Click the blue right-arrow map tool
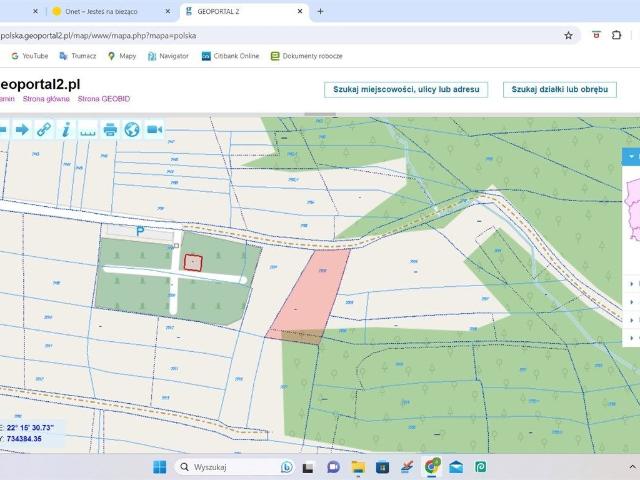The height and width of the screenshot is (480, 640). pyautogui.click(x=22, y=130)
